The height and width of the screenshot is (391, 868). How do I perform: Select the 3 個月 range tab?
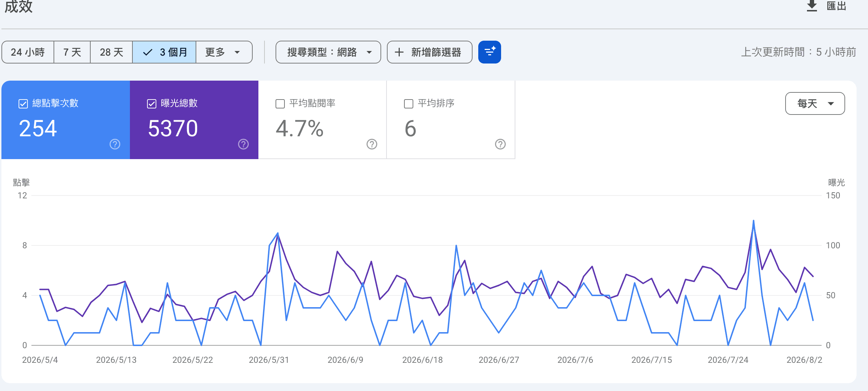[x=164, y=52]
